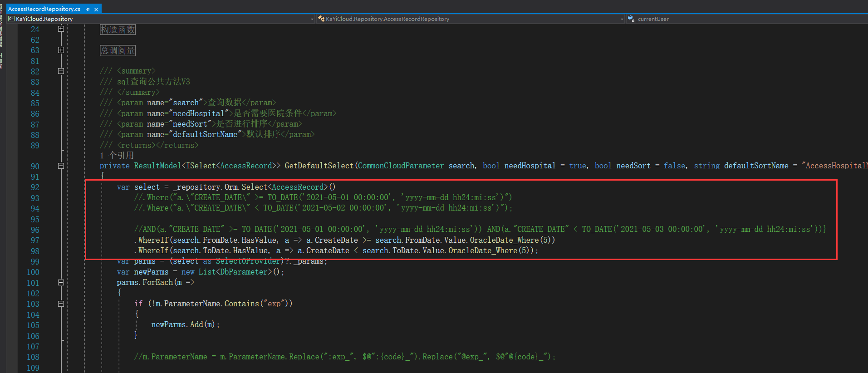
Task: Click the commented Replace statement on line 108
Action: [345, 357]
